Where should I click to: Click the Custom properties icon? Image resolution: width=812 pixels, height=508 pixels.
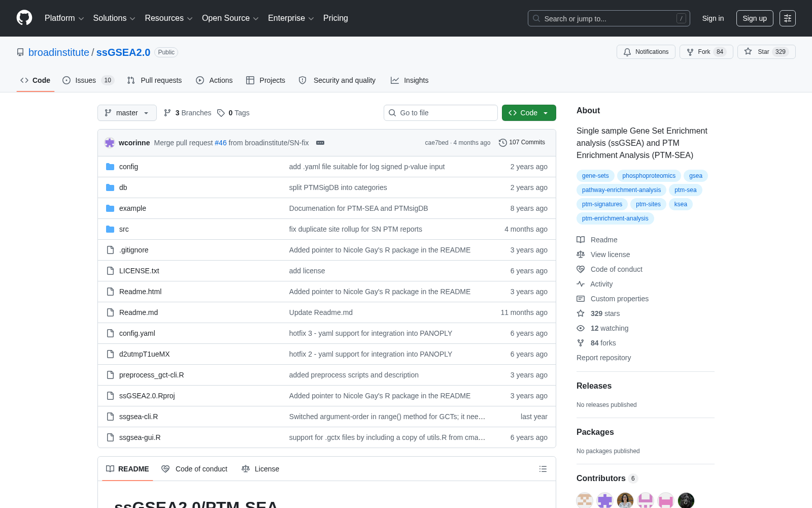click(x=581, y=299)
